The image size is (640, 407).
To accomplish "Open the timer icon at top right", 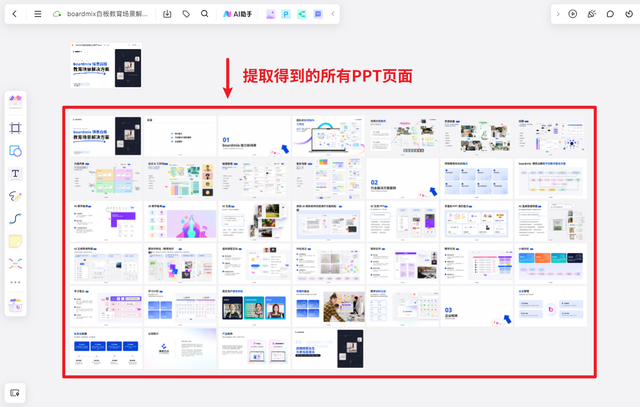I will [629, 14].
